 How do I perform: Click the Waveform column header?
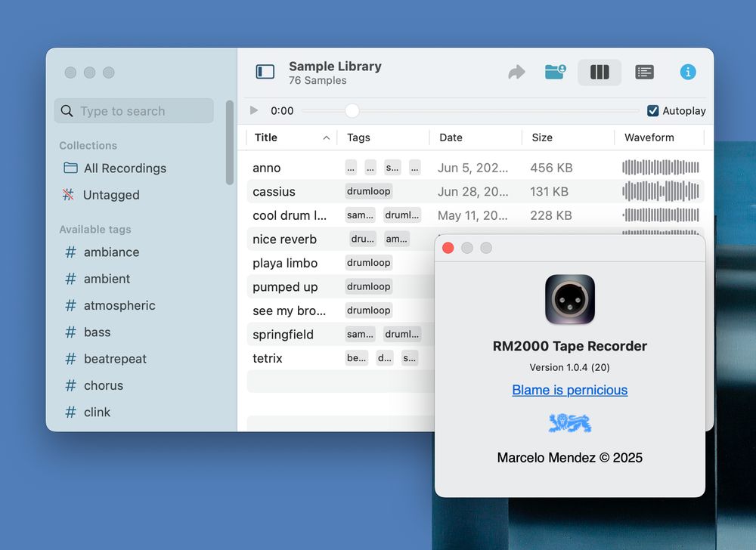click(x=659, y=137)
